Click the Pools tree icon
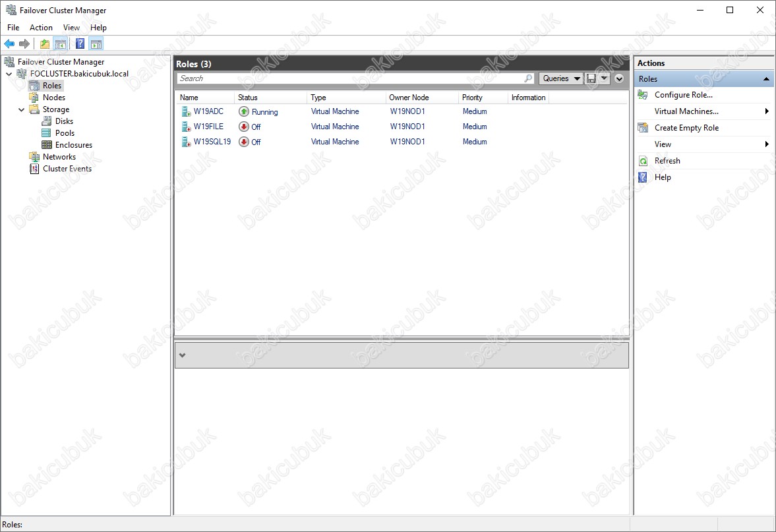776x532 pixels. [47, 133]
